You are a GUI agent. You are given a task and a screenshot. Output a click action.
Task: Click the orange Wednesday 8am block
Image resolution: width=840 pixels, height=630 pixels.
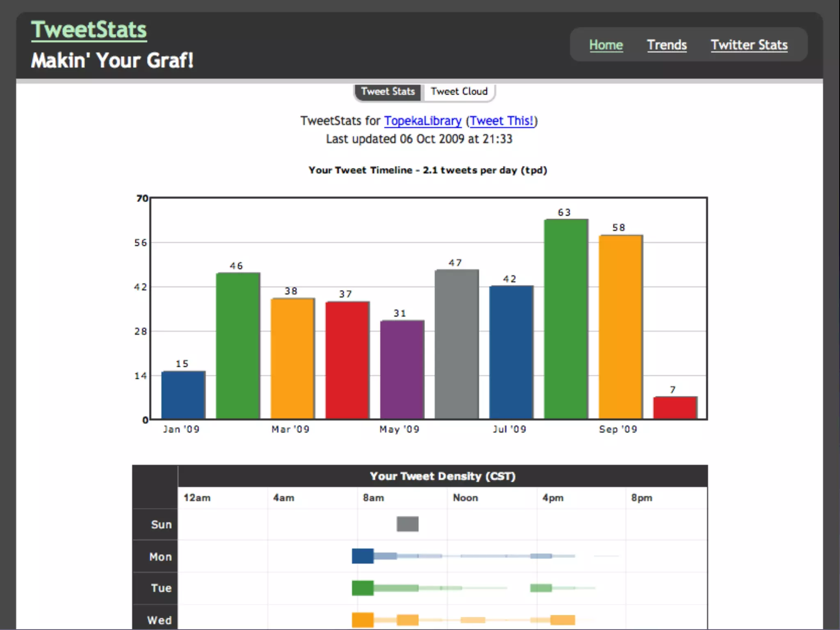(x=363, y=620)
